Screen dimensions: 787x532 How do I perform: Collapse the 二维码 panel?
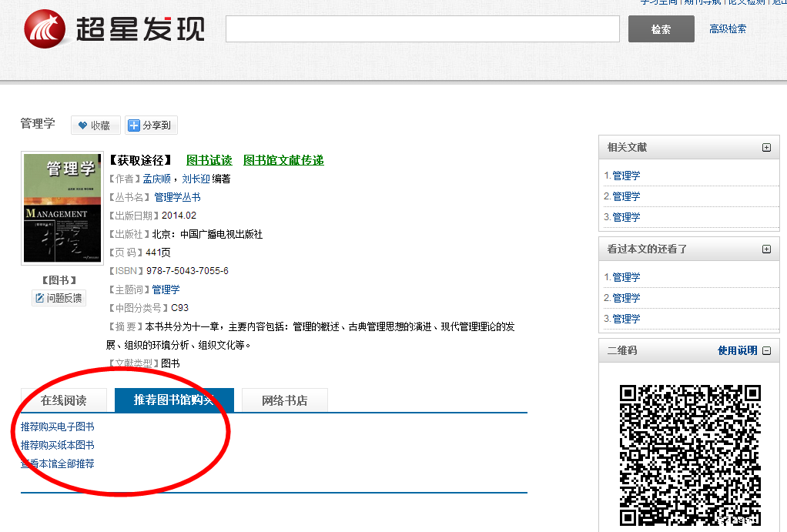pos(767,351)
